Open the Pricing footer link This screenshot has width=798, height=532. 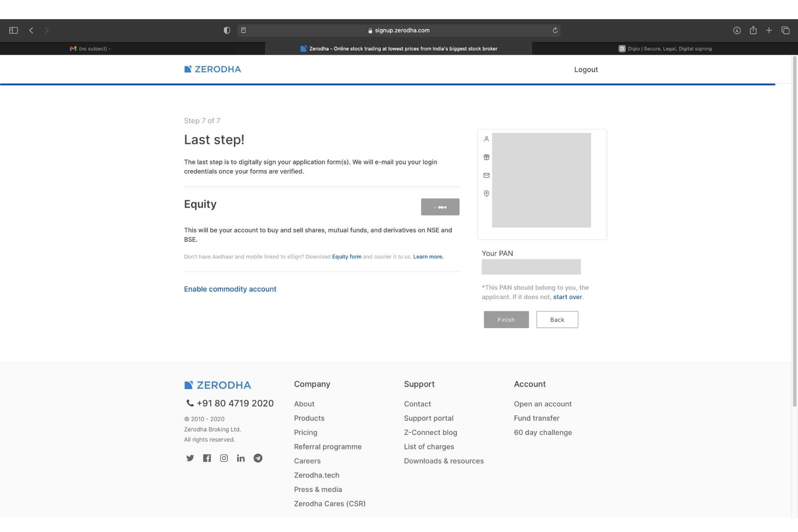tap(305, 432)
